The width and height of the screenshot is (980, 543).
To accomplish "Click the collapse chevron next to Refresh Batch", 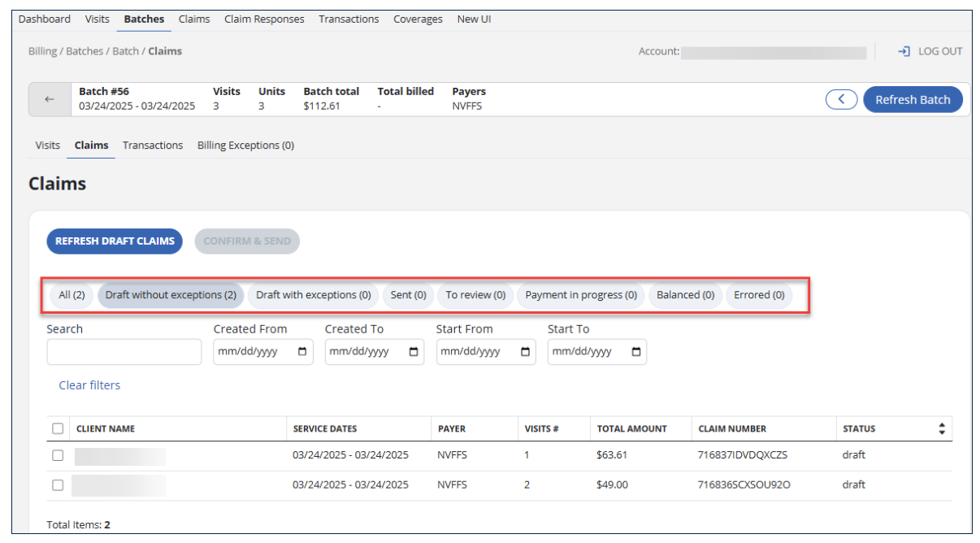I will pos(842,99).
